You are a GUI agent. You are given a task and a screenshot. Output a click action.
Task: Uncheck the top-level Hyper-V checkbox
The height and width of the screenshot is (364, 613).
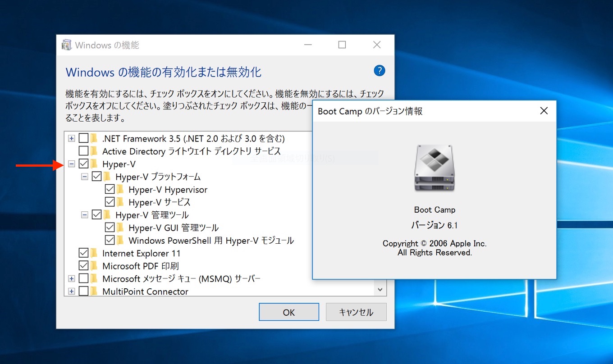(x=83, y=164)
